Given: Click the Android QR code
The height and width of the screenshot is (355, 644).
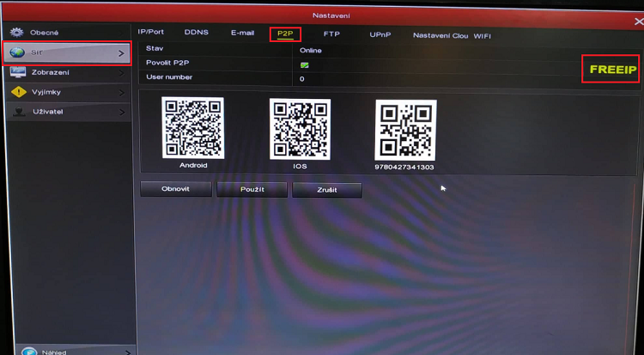Looking at the screenshot, I should pos(193,128).
